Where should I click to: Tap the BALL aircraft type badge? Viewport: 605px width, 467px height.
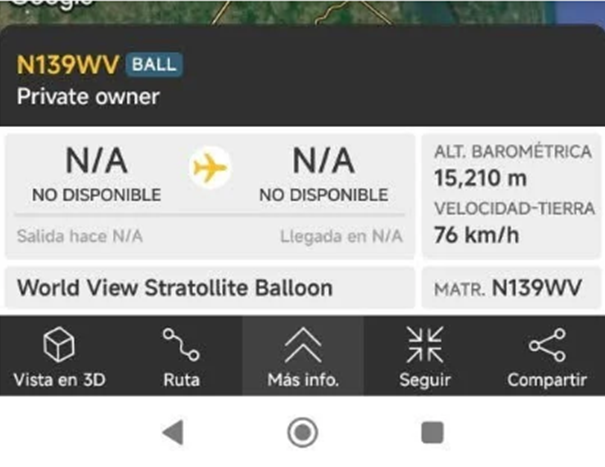tap(154, 65)
